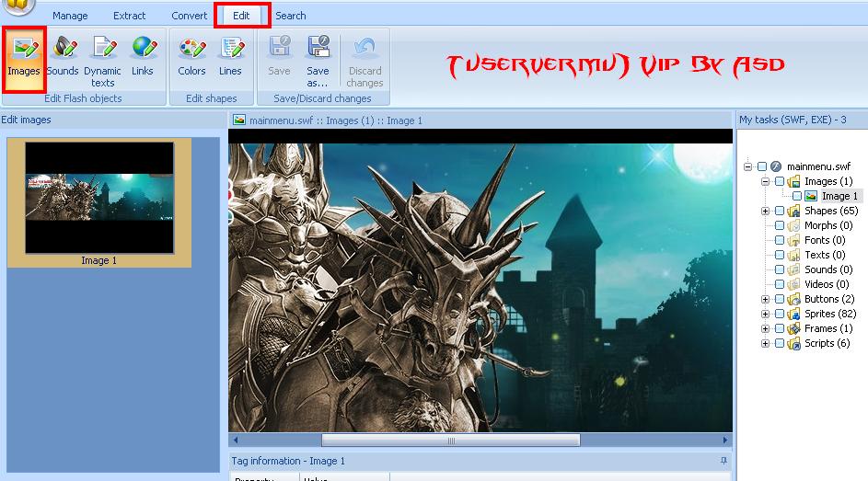The width and height of the screenshot is (868, 481).
Task: Select the Scripts (6) tree label
Action: (x=827, y=343)
